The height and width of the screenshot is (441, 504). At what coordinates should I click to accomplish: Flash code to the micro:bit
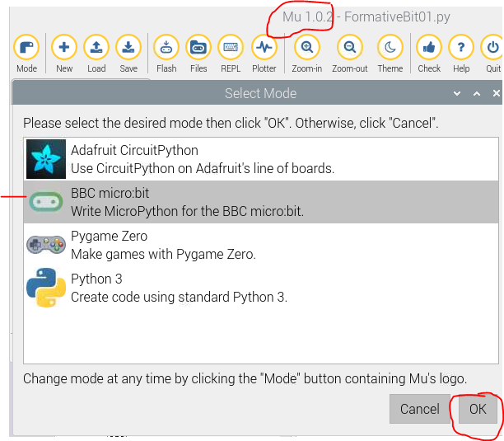coord(166,54)
